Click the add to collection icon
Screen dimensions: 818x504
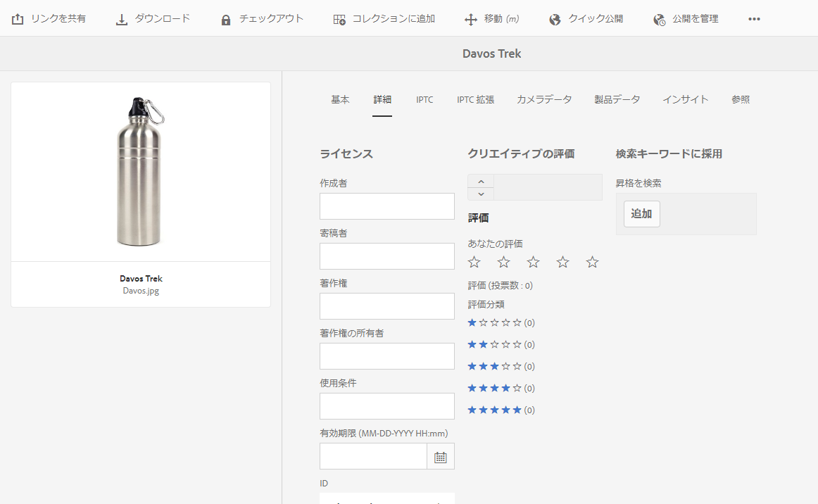coord(339,20)
